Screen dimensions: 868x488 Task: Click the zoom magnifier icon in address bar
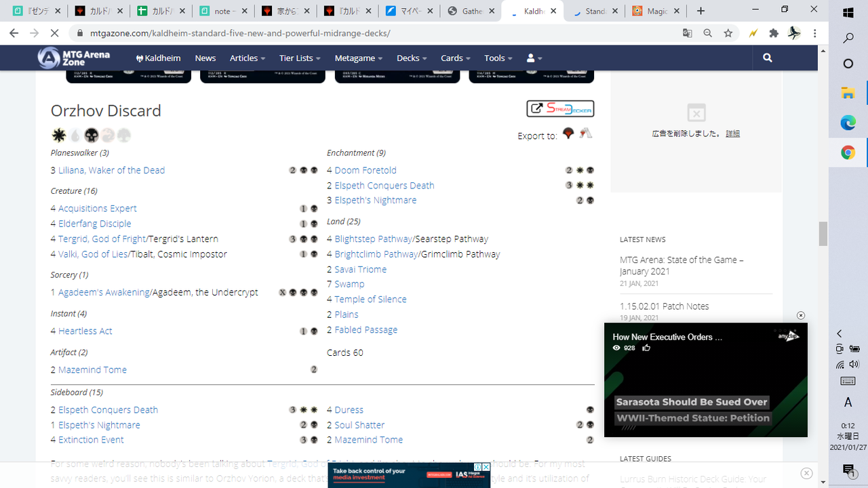708,33
